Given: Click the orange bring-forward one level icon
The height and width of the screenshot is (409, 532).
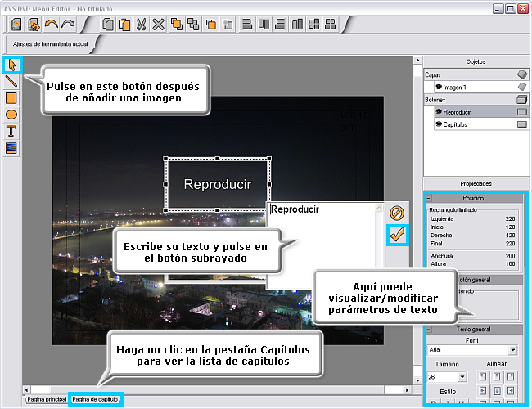Looking at the screenshot, I should [x=211, y=25].
